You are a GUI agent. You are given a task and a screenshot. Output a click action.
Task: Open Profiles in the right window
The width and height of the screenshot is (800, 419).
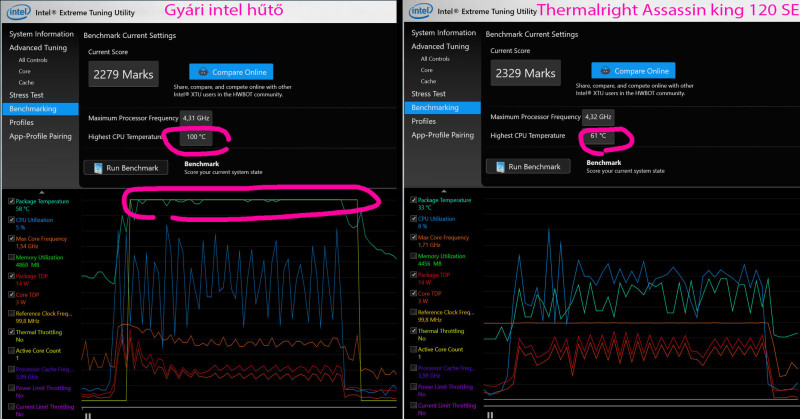tap(423, 121)
